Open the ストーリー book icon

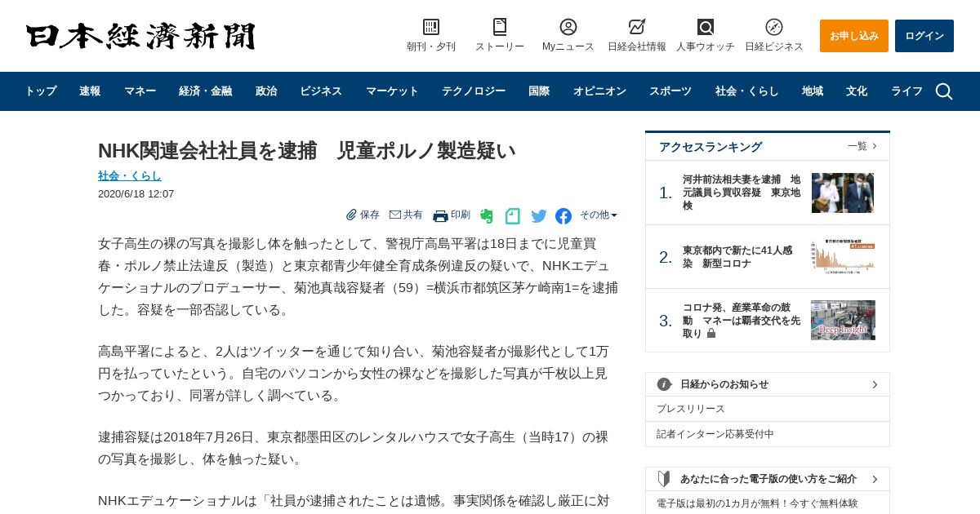tap(500, 27)
